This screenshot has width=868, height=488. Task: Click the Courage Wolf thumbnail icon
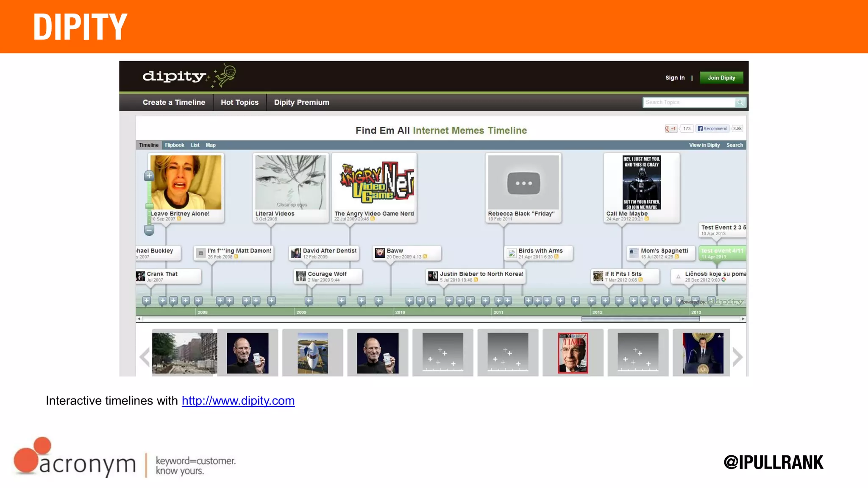tap(301, 276)
